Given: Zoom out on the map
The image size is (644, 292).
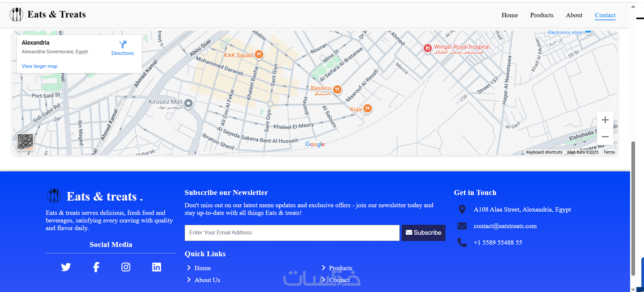Looking at the screenshot, I should point(605,137).
